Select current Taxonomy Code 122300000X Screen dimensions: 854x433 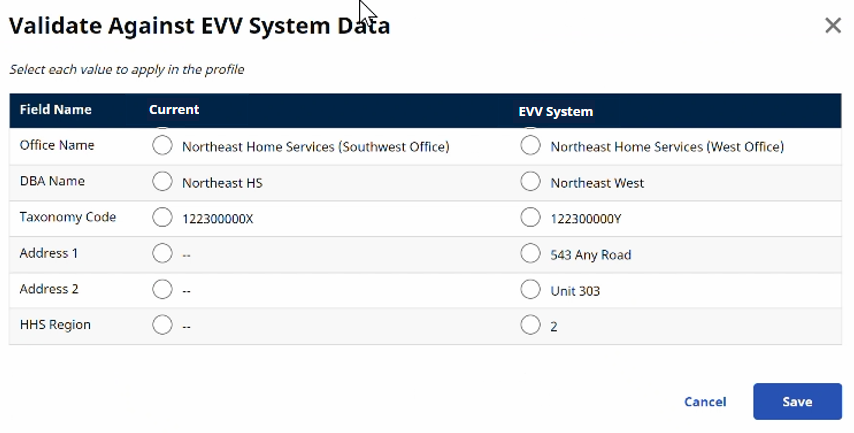tap(162, 218)
